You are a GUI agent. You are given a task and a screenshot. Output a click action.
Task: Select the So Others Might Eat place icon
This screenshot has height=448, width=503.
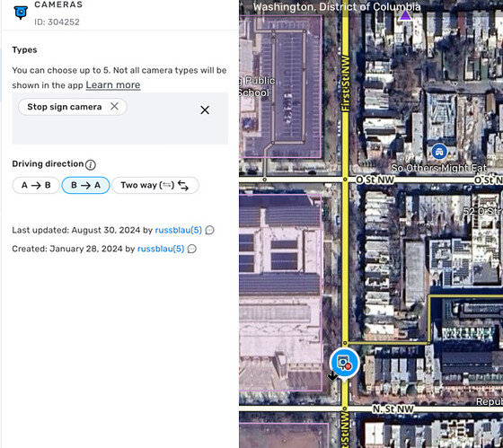pyautogui.click(x=439, y=152)
